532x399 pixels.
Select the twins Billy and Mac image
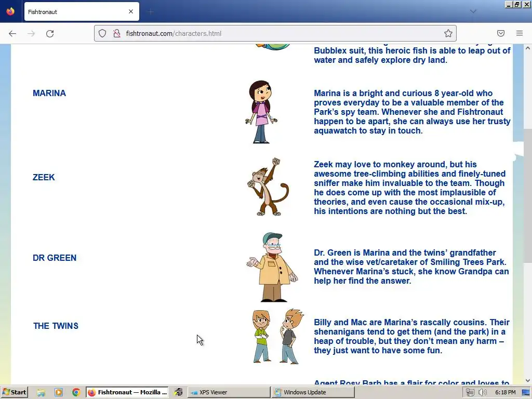point(278,336)
